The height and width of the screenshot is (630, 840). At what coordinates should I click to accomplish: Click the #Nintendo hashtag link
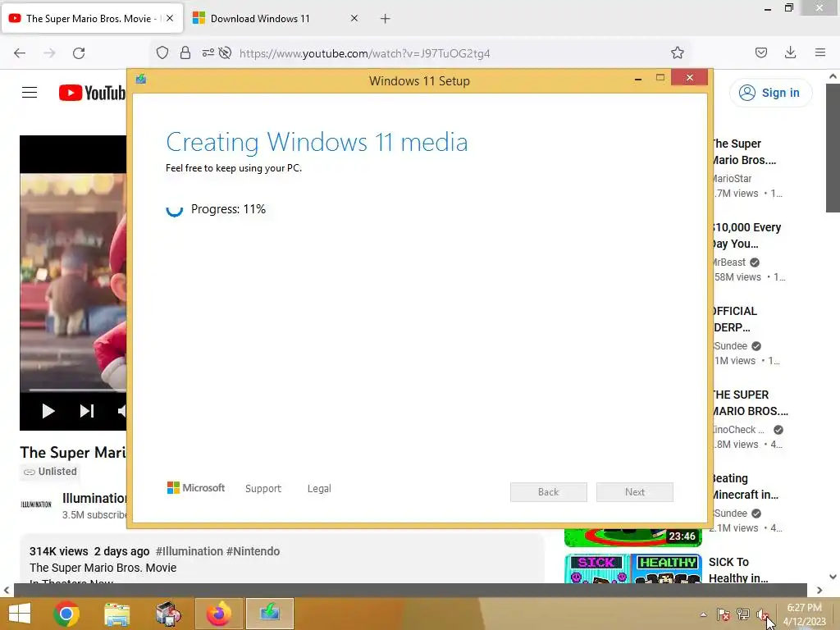253,551
